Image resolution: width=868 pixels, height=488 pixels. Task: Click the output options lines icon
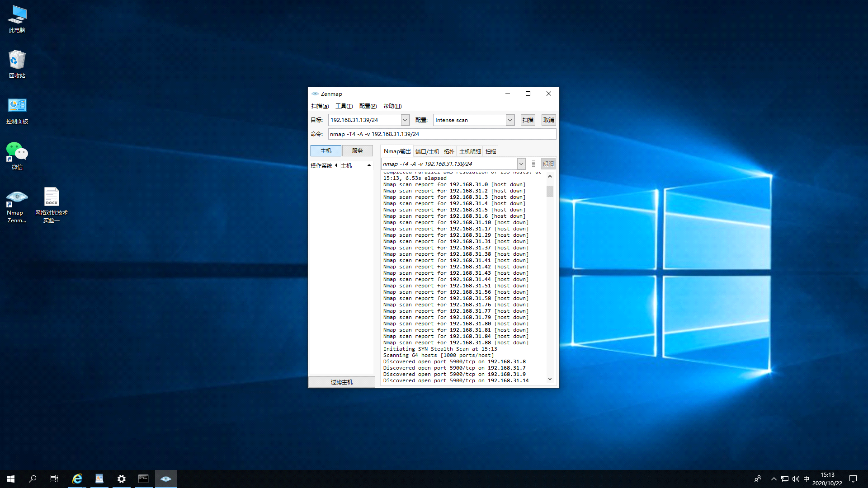point(533,164)
